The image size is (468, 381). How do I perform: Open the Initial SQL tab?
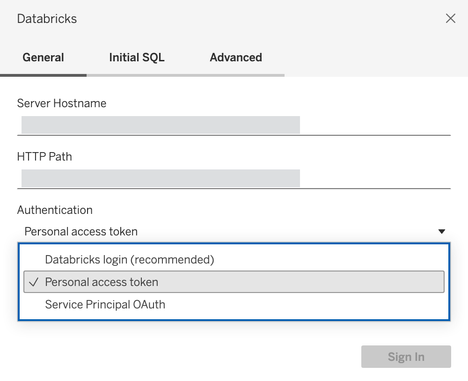pyautogui.click(x=137, y=58)
